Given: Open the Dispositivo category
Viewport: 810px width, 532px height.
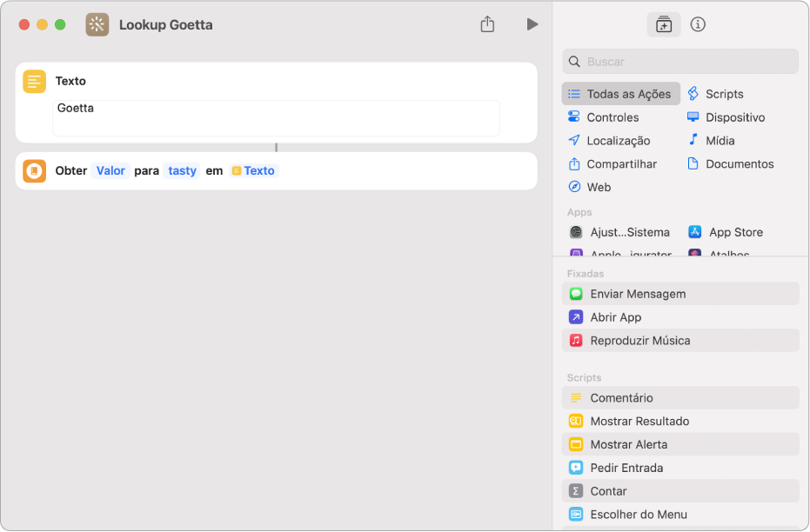Looking at the screenshot, I should 726,117.
